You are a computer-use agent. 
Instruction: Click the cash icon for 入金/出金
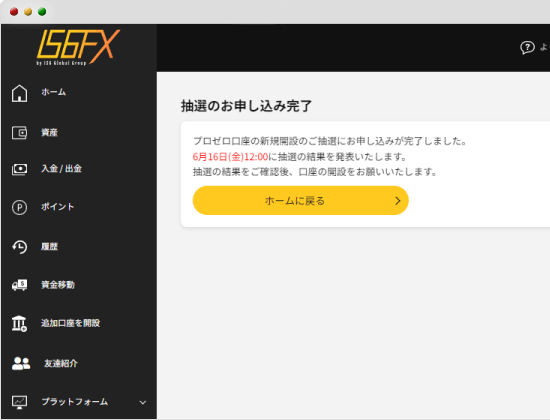tap(19, 169)
